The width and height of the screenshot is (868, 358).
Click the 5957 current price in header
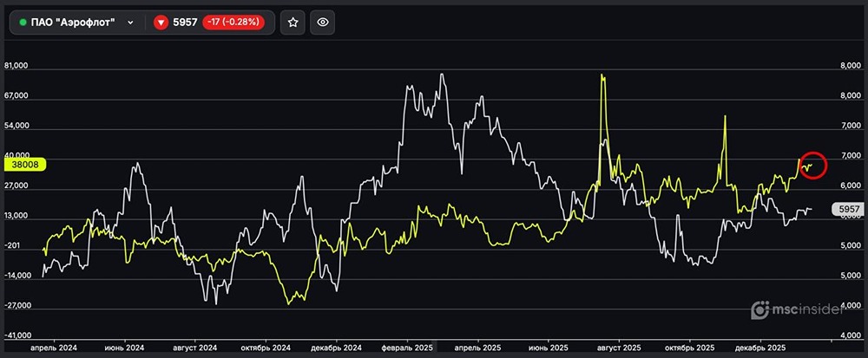tap(185, 23)
